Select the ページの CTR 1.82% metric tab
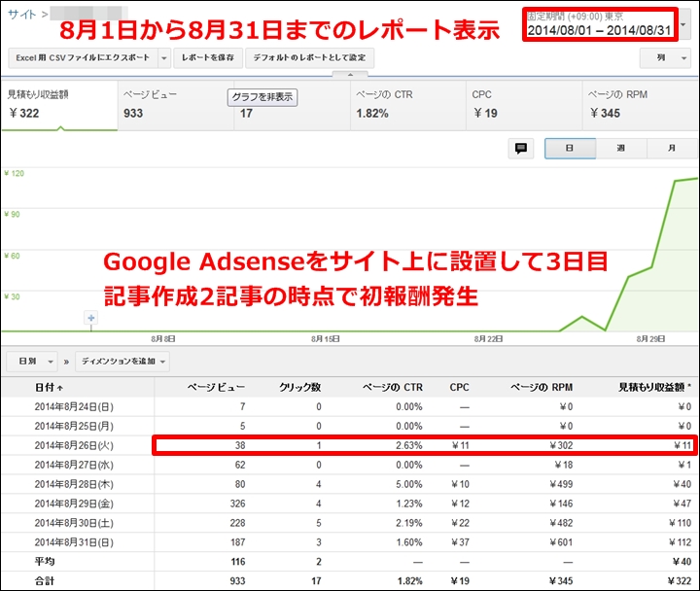 click(408, 105)
